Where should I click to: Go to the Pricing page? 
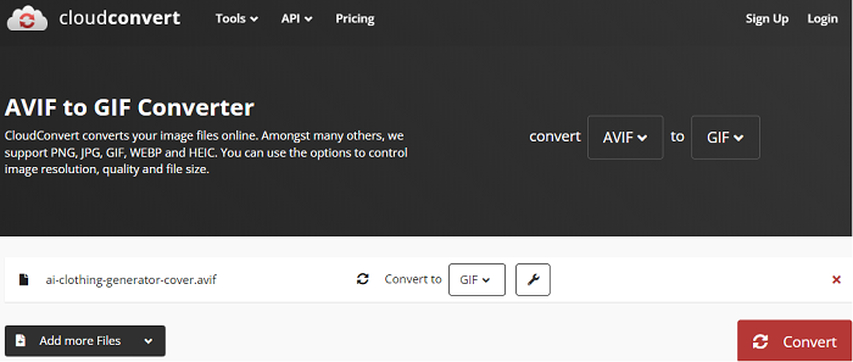tap(355, 19)
